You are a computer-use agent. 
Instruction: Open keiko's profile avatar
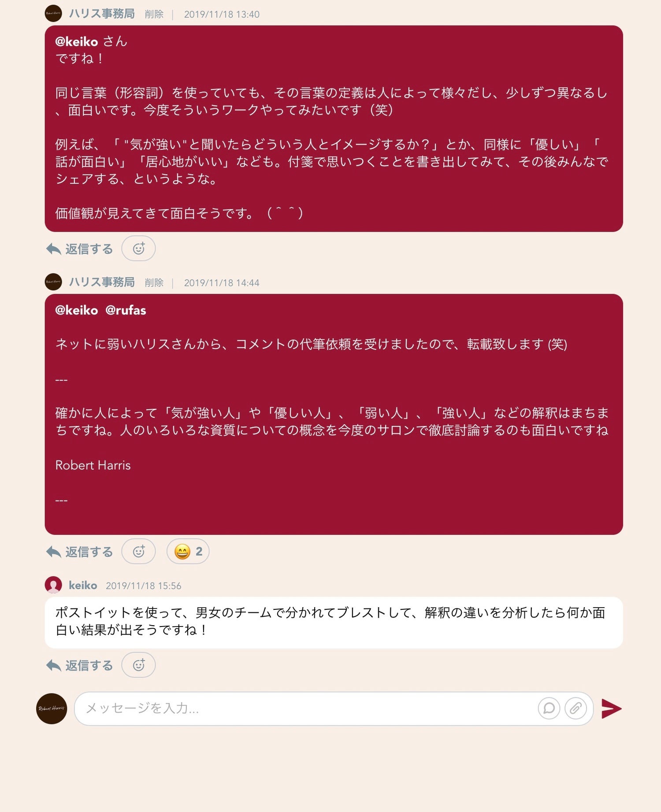point(53,585)
